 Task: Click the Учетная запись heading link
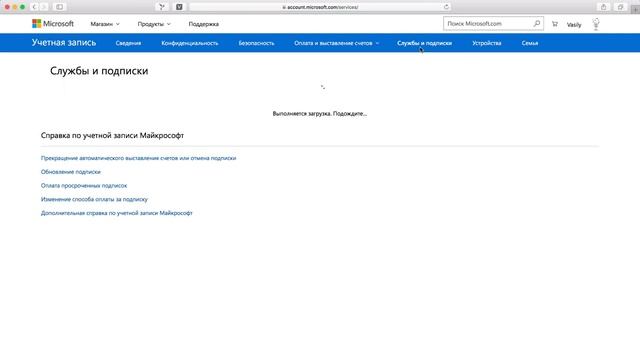64,42
